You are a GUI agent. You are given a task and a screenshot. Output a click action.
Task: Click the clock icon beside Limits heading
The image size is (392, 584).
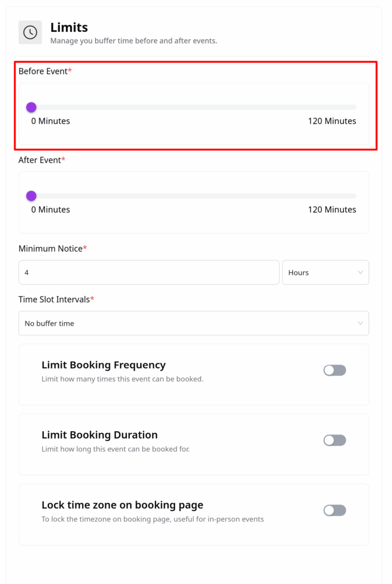(x=30, y=33)
